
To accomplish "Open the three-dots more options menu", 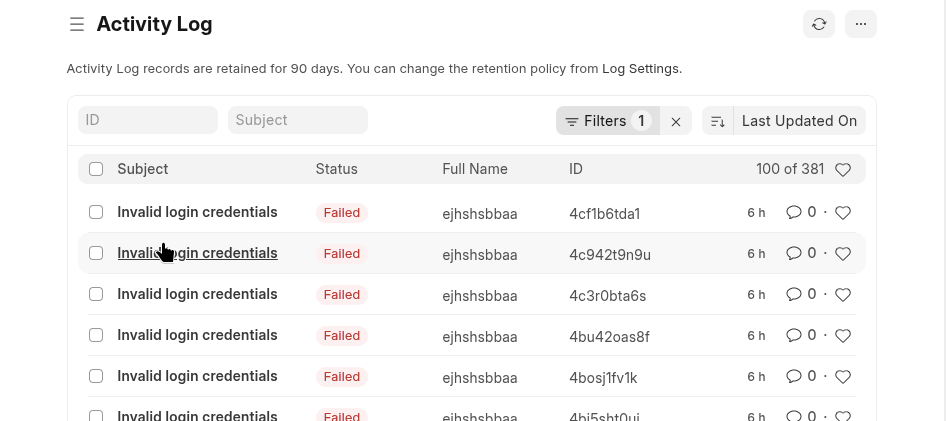I will [x=861, y=25].
